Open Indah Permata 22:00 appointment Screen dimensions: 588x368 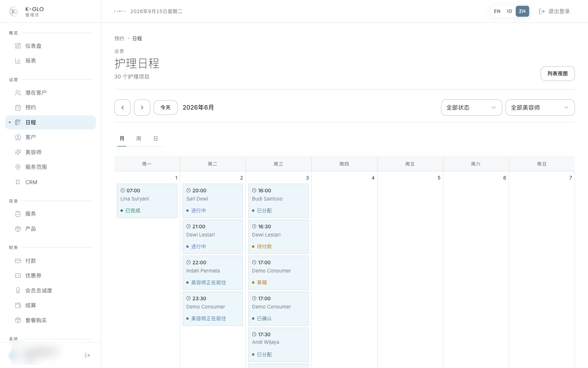coord(213,273)
